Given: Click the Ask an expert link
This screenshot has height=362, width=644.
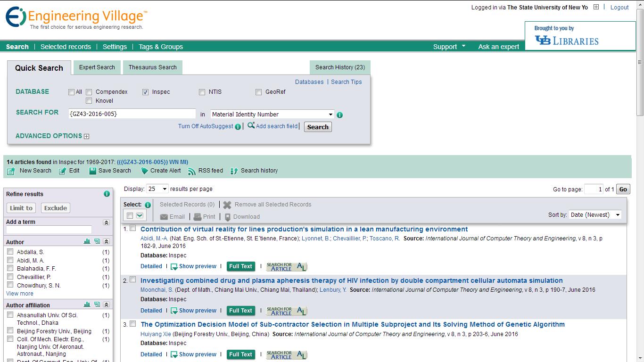Looking at the screenshot, I should point(499,47).
